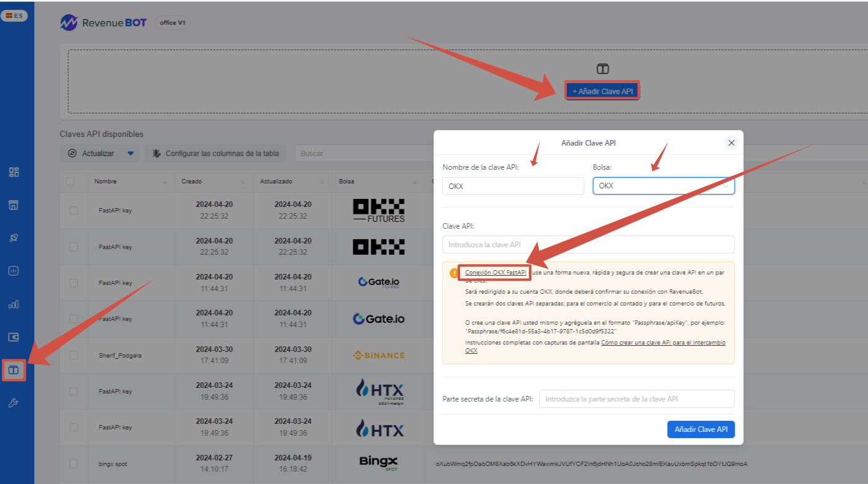
Task: Check the Sherif_Podgara row checkbox
Action: tap(74, 355)
